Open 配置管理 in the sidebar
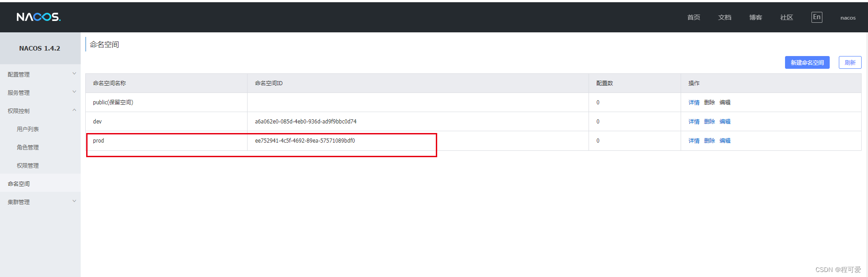Viewport: 868px width, 277px height. pos(19,74)
